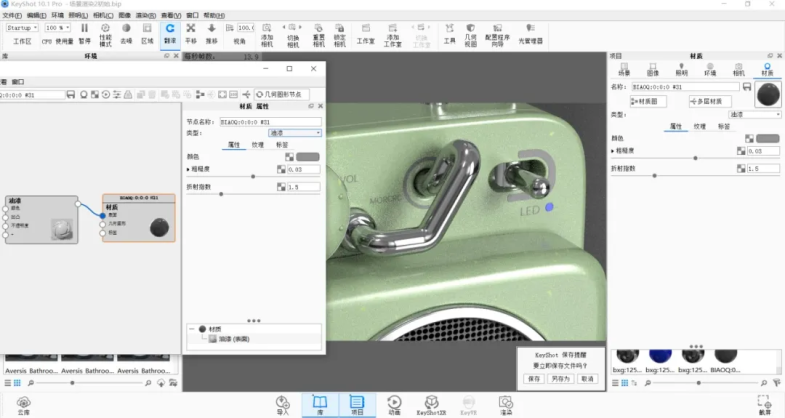
Task: Open the Import (导入) icon in bottom bar
Action: pyautogui.click(x=282, y=402)
